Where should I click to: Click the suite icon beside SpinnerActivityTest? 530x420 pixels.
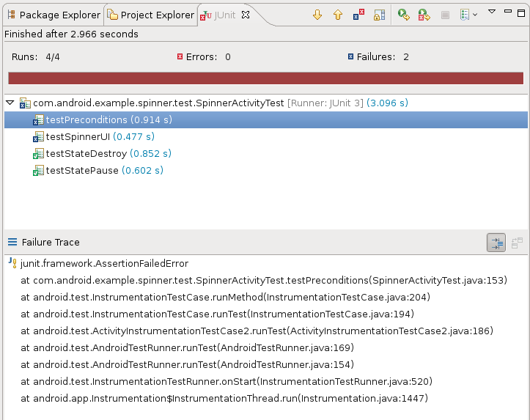[x=25, y=103]
